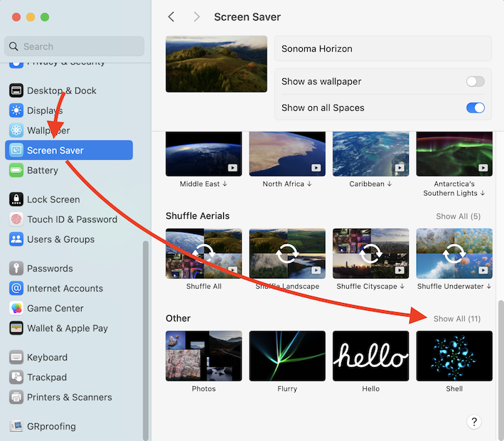Image resolution: width=504 pixels, height=441 pixels.
Task: Click the Sonoma Horizon preview image
Action: click(216, 64)
